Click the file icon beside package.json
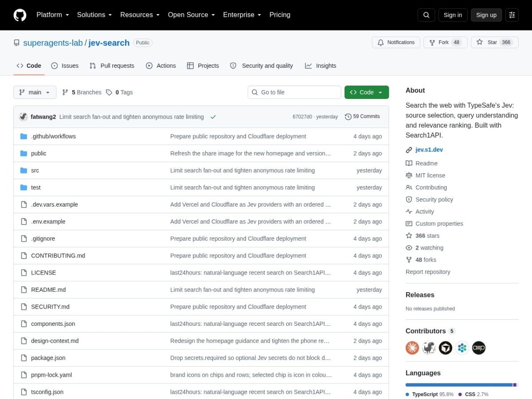This screenshot has height=399, width=532. (x=24, y=358)
